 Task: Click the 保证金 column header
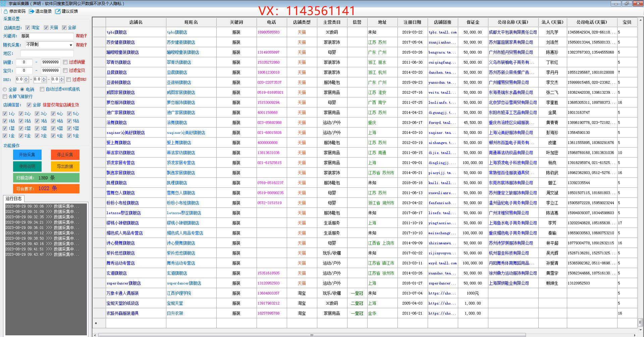[x=473, y=22]
